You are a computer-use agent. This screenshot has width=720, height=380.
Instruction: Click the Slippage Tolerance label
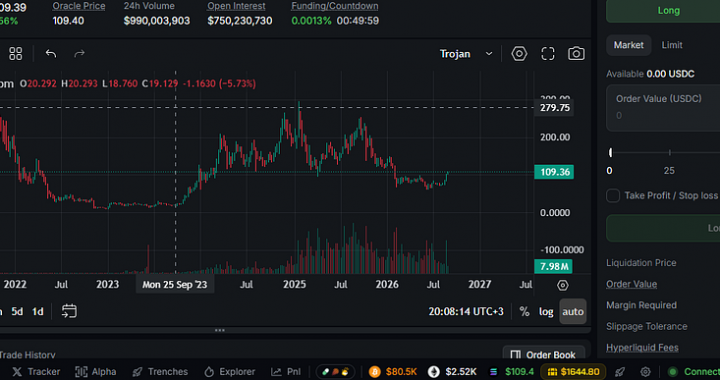click(x=647, y=326)
